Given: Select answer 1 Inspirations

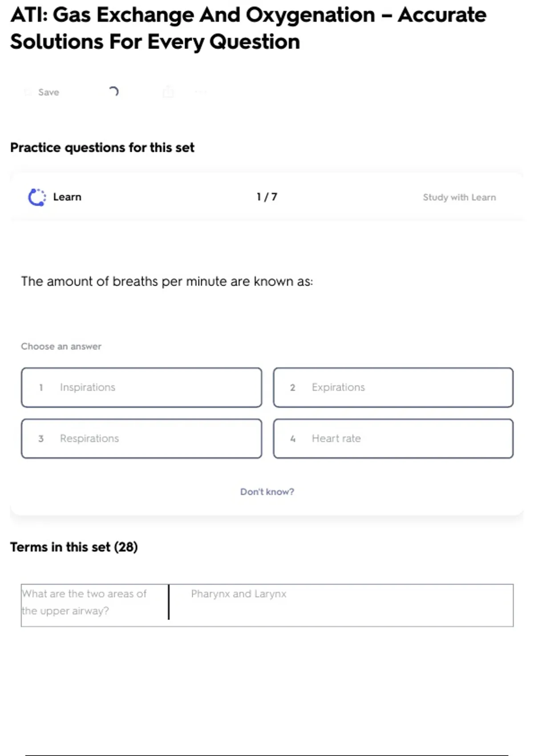Looking at the screenshot, I should click(142, 387).
